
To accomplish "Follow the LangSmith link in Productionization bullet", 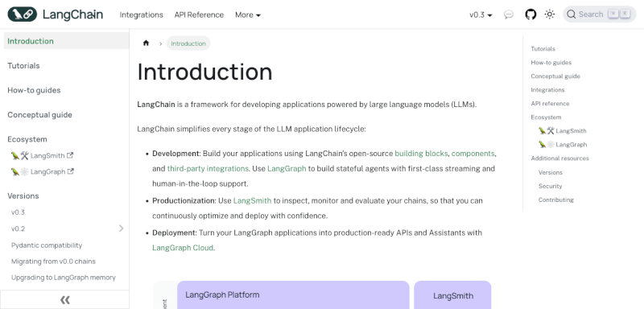I will [252, 200].
